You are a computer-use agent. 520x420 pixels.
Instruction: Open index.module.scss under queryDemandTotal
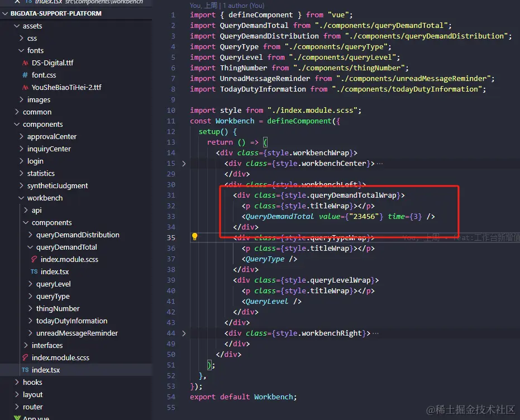pyautogui.click(x=69, y=259)
